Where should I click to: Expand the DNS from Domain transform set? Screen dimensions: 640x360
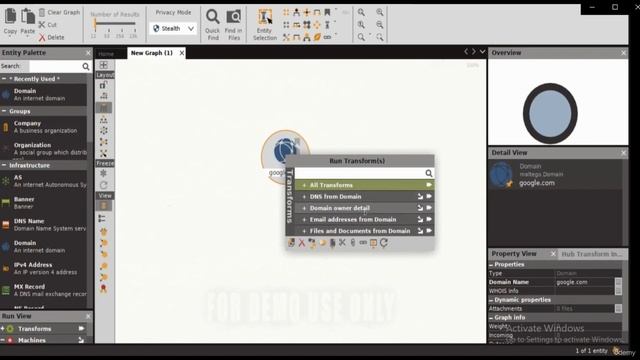click(304, 197)
